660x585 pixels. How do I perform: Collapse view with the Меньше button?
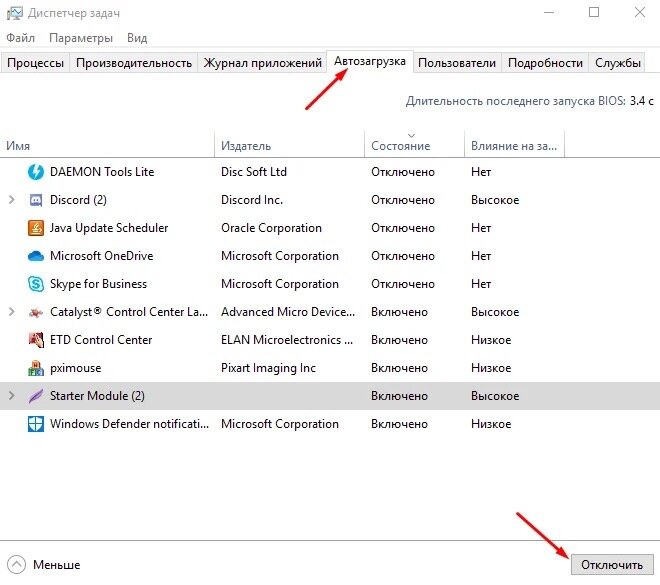click(x=44, y=564)
